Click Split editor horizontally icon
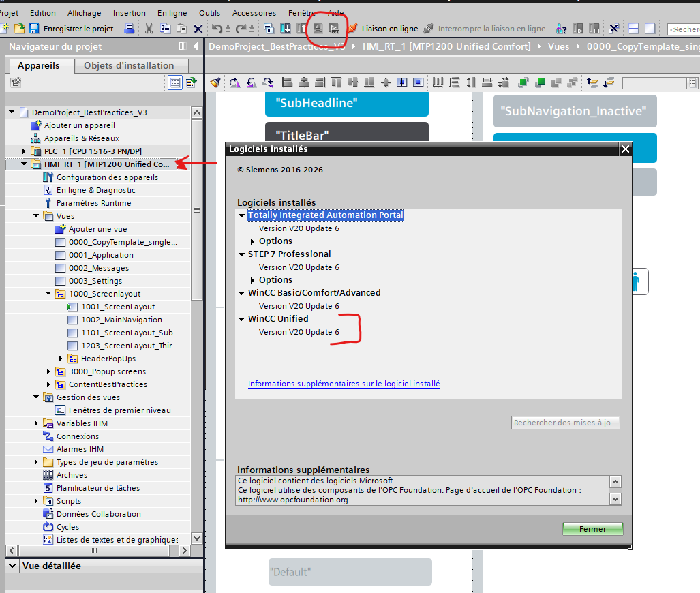 633,29
